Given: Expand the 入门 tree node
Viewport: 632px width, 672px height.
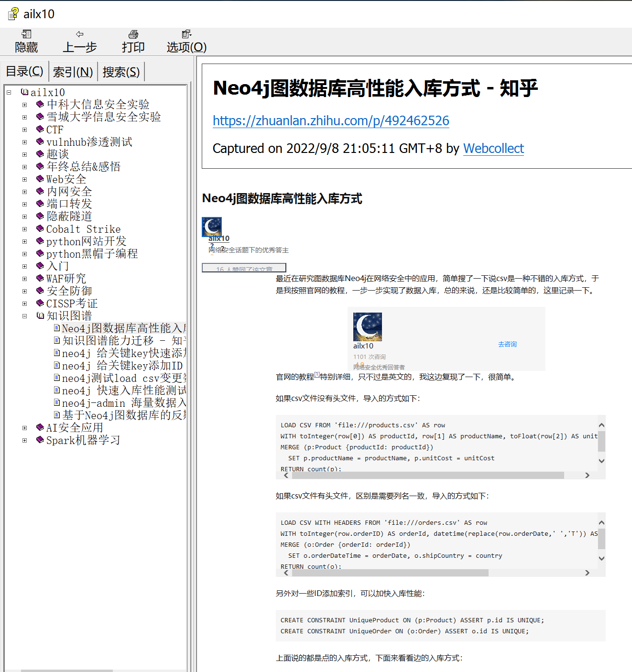Looking at the screenshot, I should click(x=24, y=266).
